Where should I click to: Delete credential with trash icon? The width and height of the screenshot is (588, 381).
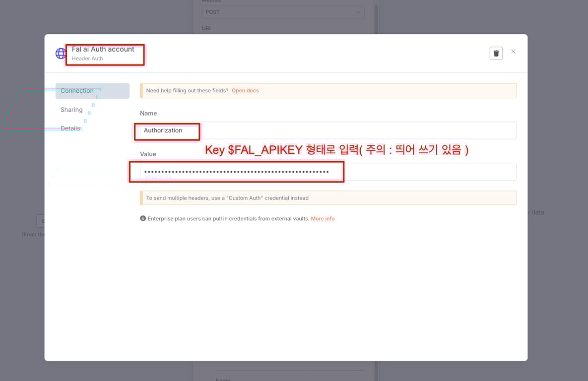(496, 53)
